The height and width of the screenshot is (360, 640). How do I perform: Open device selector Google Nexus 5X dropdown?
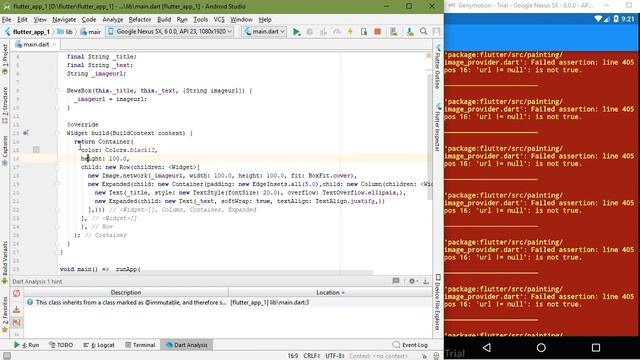[x=170, y=31]
